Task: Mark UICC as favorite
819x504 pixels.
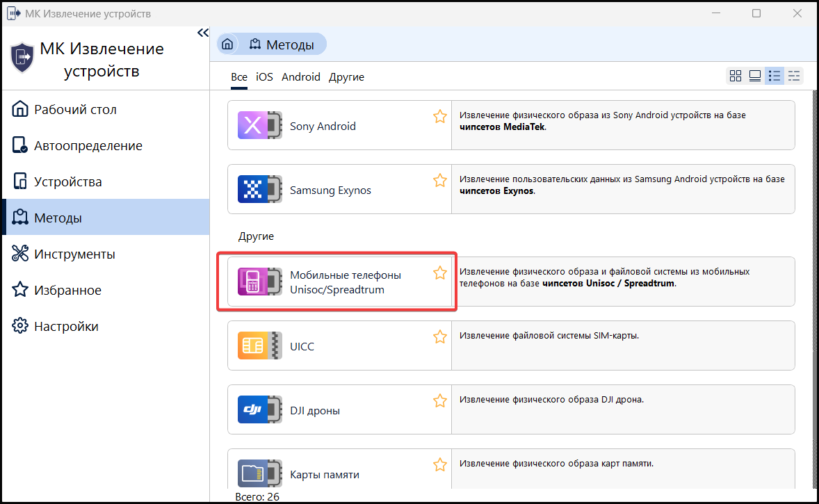Action: pos(440,337)
